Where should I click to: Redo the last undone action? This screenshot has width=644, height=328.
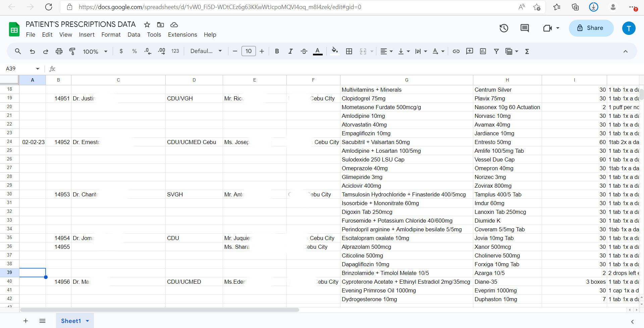point(46,51)
